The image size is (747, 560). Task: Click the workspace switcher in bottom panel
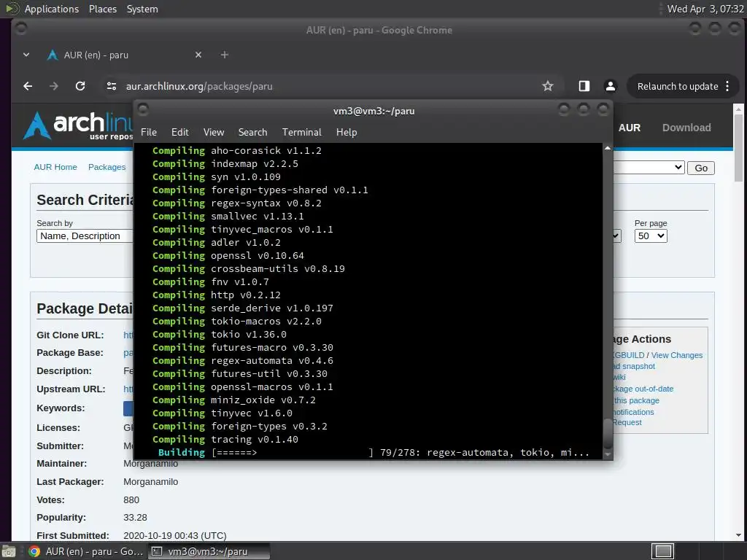662,551
